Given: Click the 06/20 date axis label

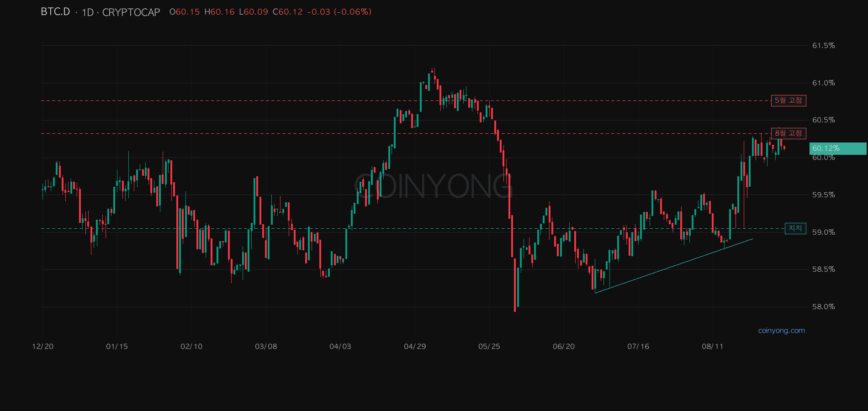Looking at the screenshot, I should [564, 347].
